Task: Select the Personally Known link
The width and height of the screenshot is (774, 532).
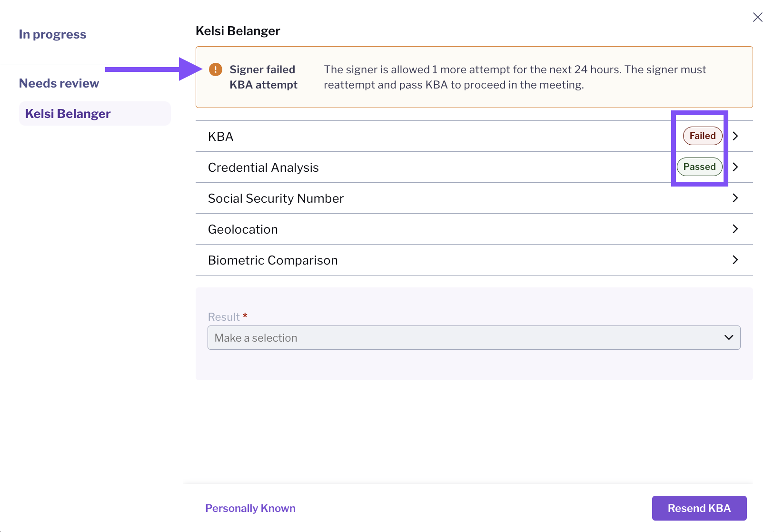Action: pos(250,508)
